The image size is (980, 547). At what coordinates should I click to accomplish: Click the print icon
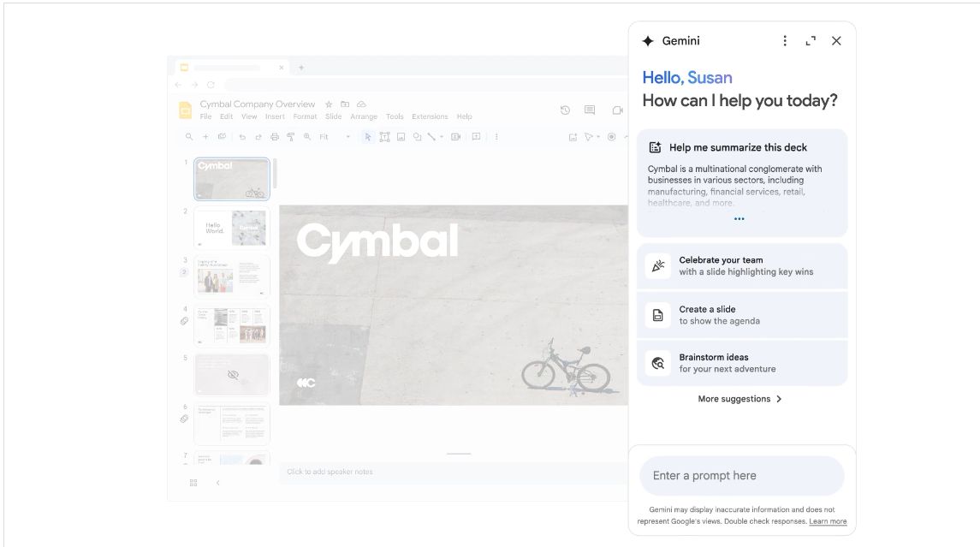coord(275,137)
